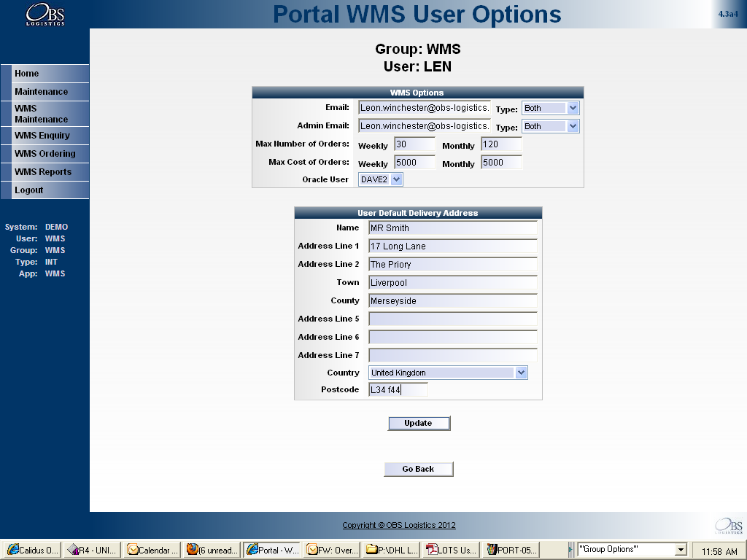Click the taskbar clock showing 11:58 AM
This screenshot has width=747, height=560.
click(x=719, y=551)
